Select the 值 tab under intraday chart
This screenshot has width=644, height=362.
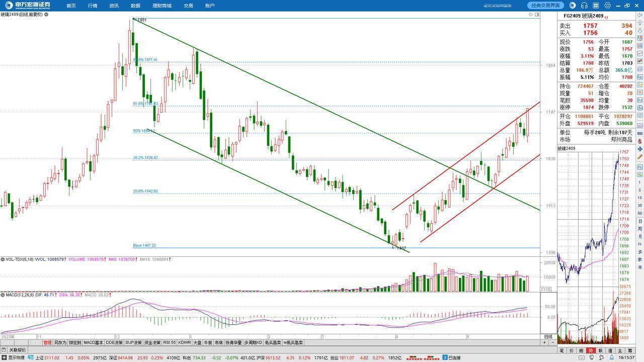(x=610, y=350)
